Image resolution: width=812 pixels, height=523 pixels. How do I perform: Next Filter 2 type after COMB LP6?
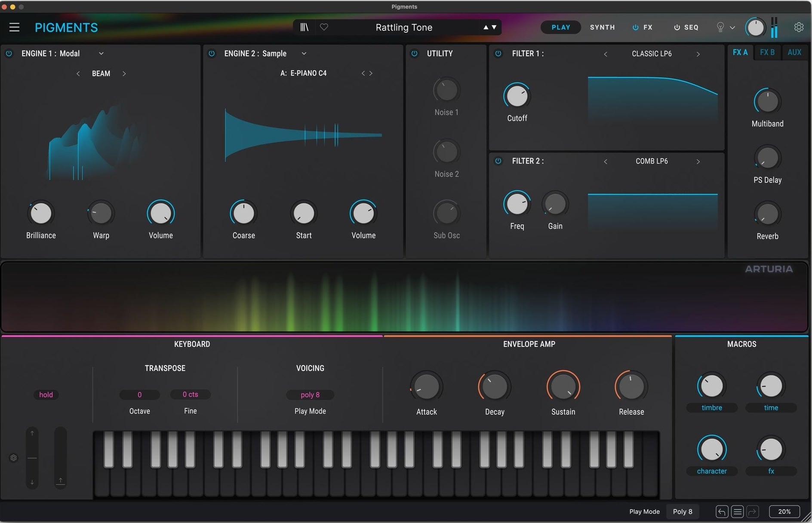(x=698, y=161)
